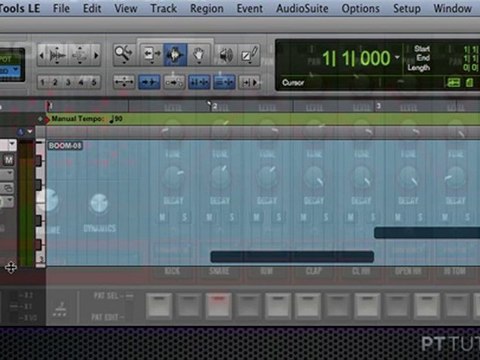
Task: Open the Options menu
Action: point(361,8)
